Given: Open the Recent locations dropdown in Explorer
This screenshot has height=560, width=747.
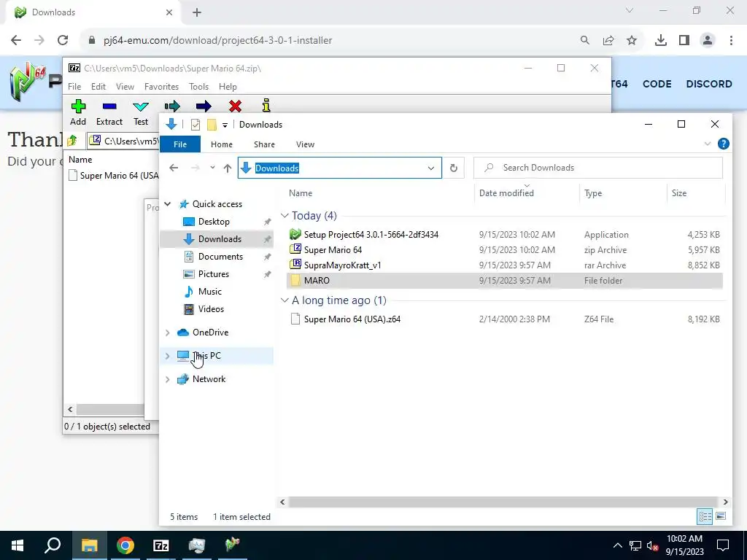Looking at the screenshot, I should [212, 168].
